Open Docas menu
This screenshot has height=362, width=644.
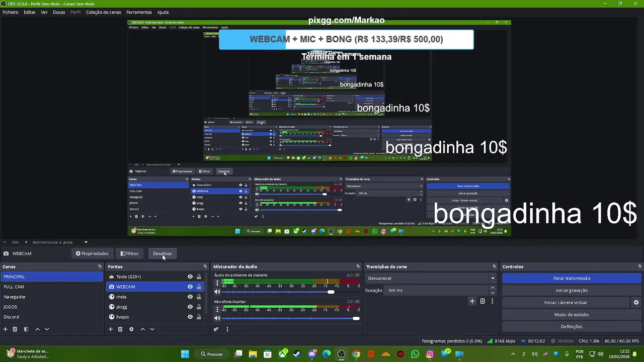click(x=59, y=12)
